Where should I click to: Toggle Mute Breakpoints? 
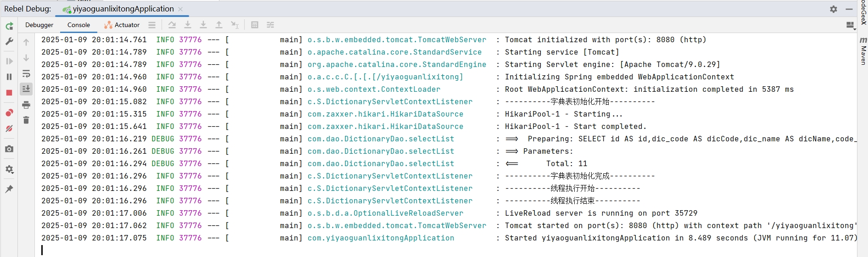click(x=9, y=129)
